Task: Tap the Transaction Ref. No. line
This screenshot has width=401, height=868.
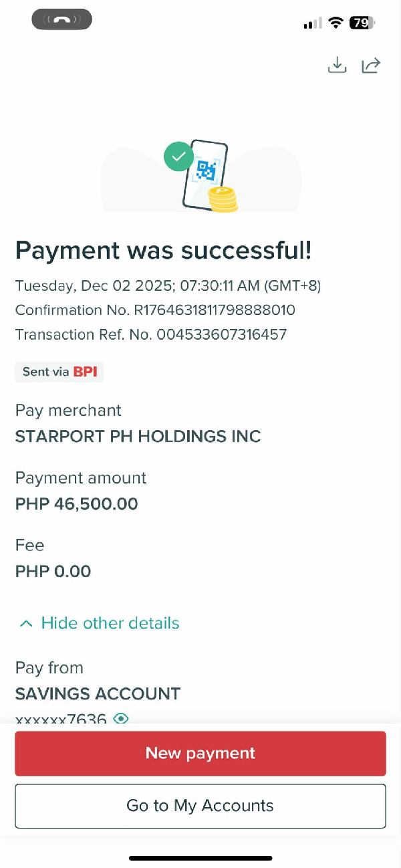Action: tap(151, 334)
